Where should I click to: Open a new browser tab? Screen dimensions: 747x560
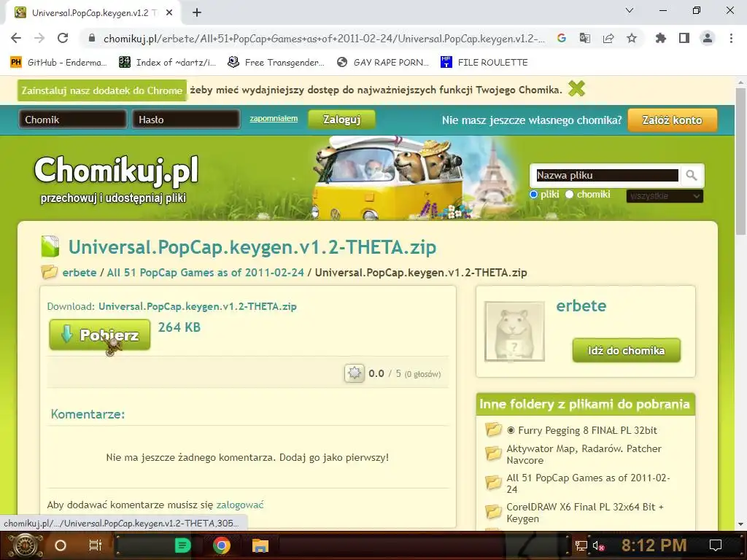click(197, 12)
